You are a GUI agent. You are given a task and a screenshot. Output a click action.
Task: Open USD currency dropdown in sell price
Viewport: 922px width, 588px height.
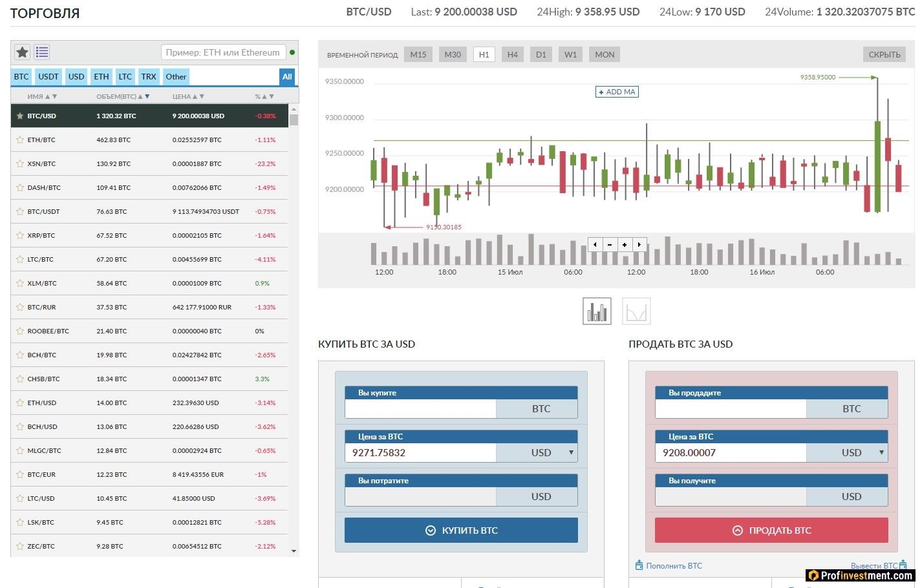pyautogui.click(x=847, y=452)
